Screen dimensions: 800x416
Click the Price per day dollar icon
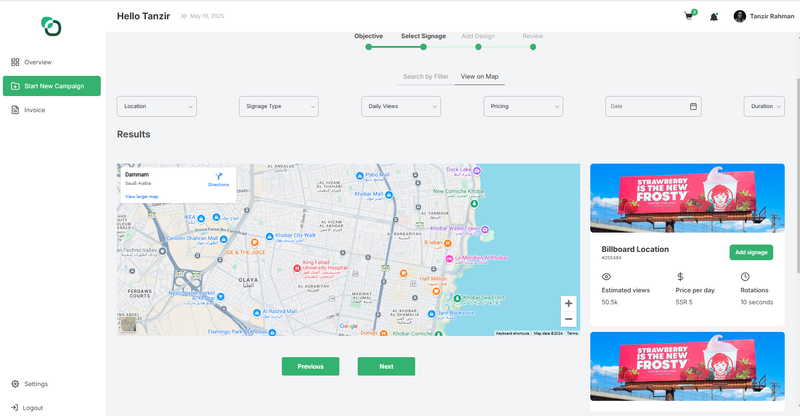point(680,277)
